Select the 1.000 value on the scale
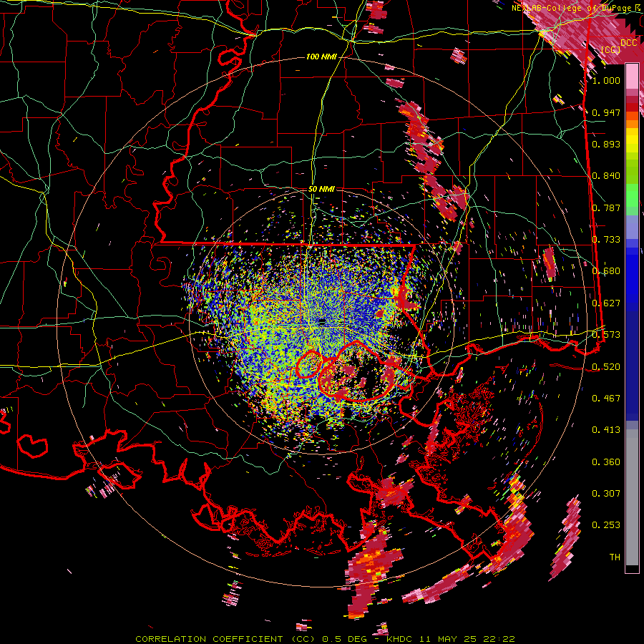644x644 pixels. pos(606,80)
